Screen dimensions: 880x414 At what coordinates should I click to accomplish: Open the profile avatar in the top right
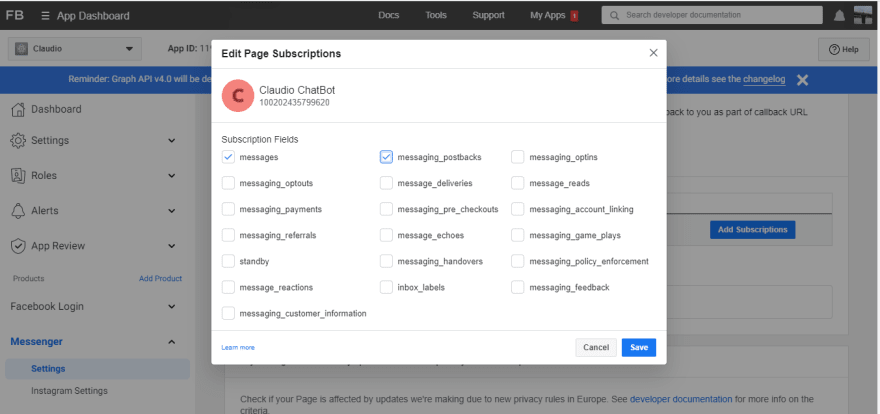coord(863,15)
